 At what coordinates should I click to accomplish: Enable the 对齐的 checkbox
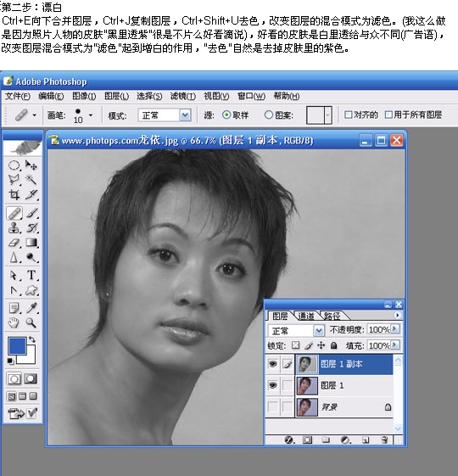tap(348, 115)
